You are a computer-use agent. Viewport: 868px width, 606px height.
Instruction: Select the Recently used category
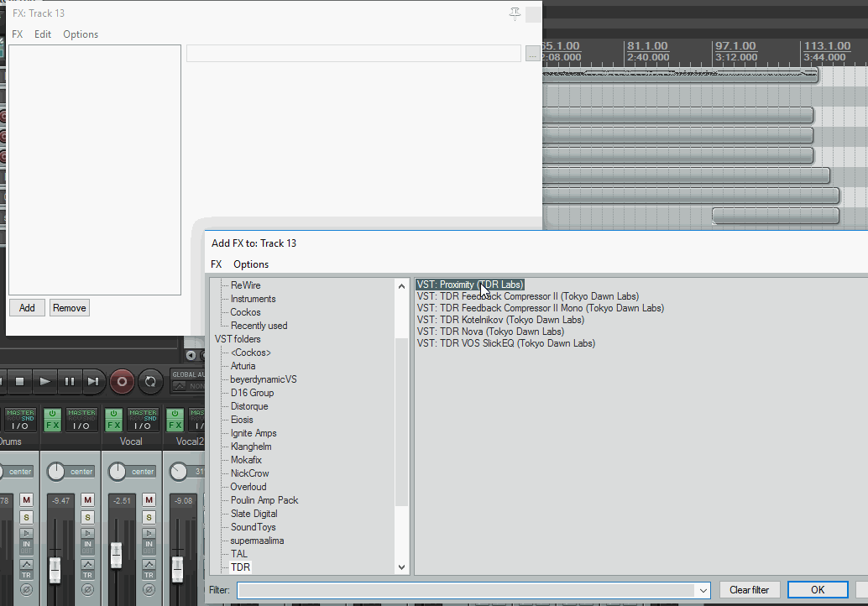259,326
